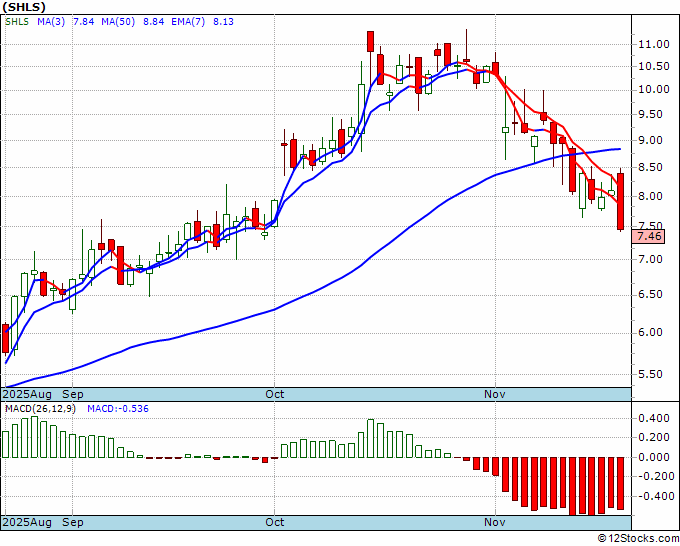This screenshot has height=546, width=680.
Task: Click the 9.50 price axis label
Action: [651, 114]
